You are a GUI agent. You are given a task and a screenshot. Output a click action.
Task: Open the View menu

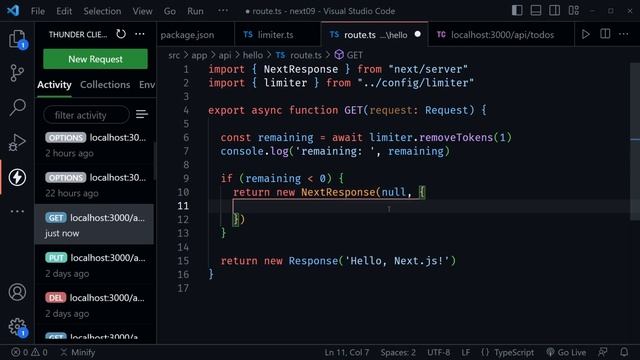[x=142, y=11]
